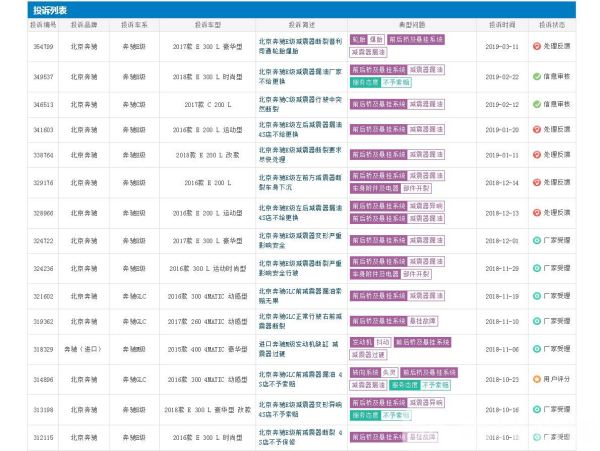Open complaint 北京奔驰GLC前减震器漏油索赔无果

pyautogui.click(x=300, y=296)
